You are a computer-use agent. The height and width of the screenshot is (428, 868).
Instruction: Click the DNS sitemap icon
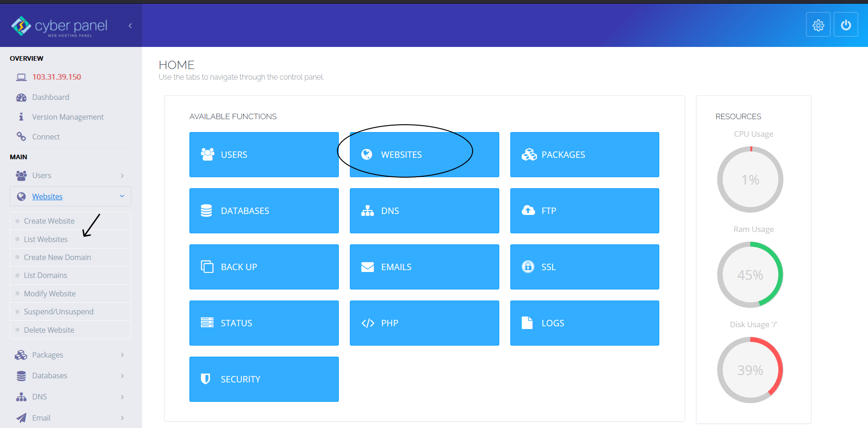pyautogui.click(x=367, y=211)
